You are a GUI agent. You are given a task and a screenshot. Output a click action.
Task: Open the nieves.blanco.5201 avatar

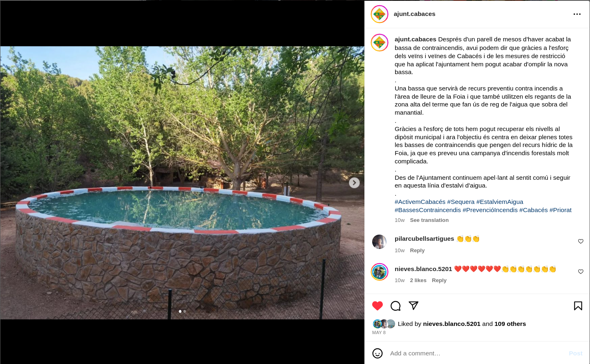coord(380,272)
